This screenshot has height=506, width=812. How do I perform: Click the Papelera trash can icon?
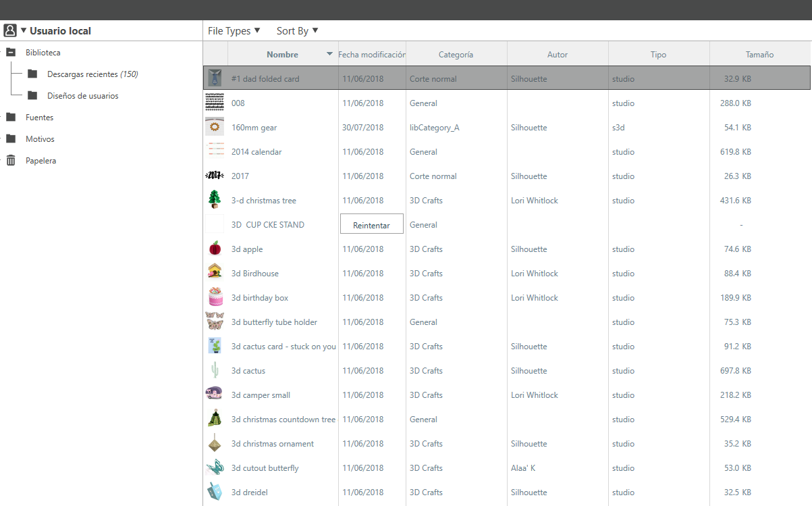[11, 160]
